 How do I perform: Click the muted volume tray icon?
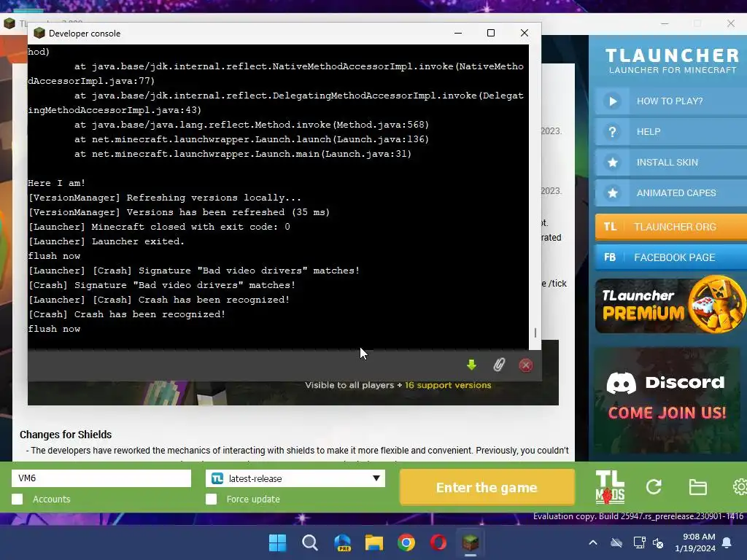click(x=659, y=542)
